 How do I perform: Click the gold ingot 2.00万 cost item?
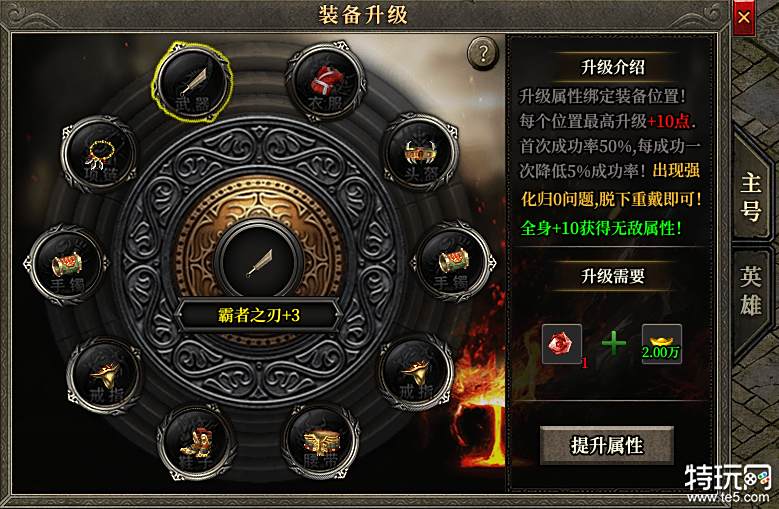point(662,344)
